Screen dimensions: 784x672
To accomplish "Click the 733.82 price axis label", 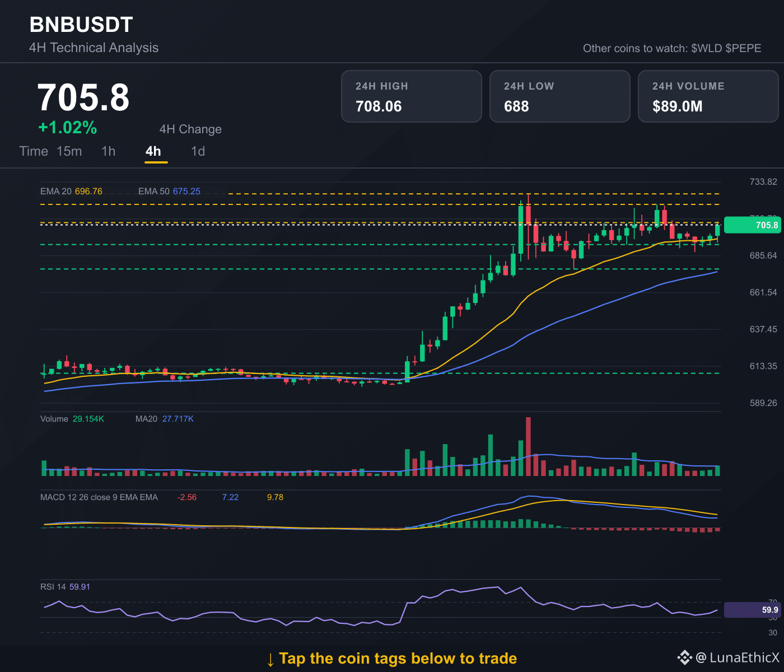I will point(763,182).
